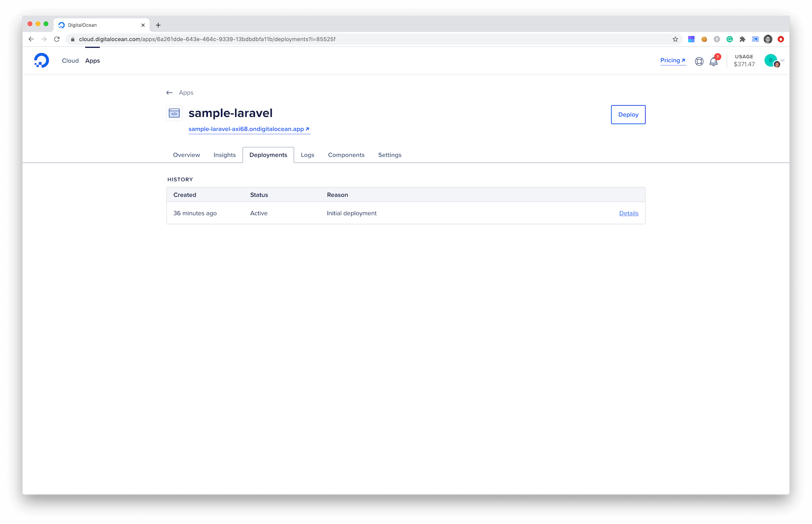
Task: Click the Components tab
Action: pos(346,154)
